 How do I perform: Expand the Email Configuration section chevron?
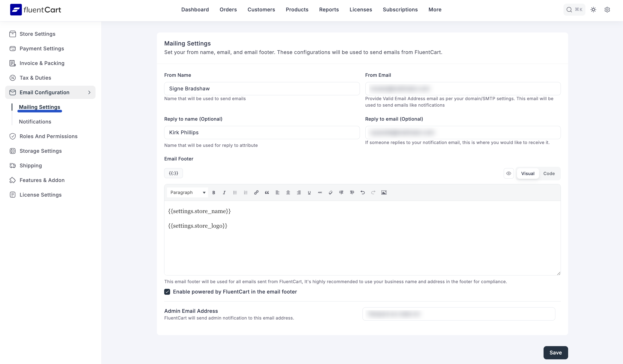coord(89,92)
